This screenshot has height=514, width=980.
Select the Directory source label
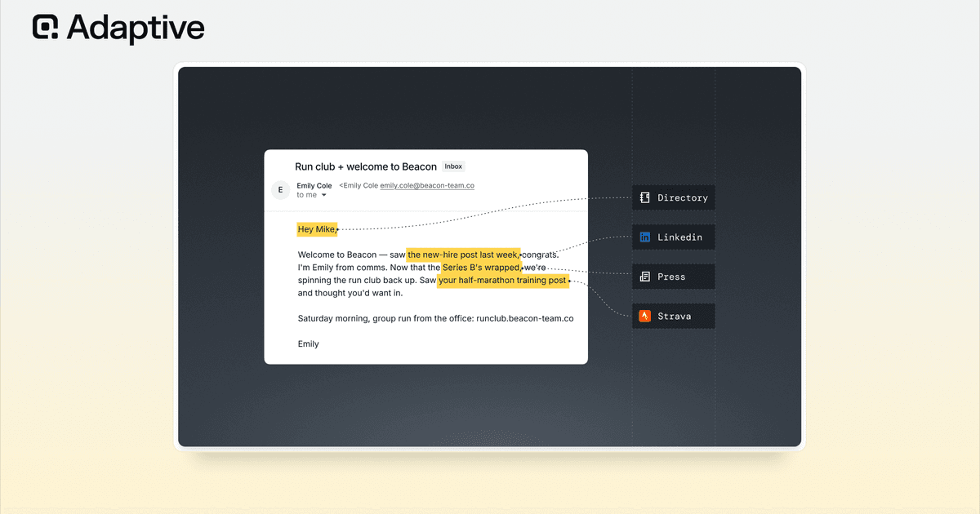click(674, 197)
